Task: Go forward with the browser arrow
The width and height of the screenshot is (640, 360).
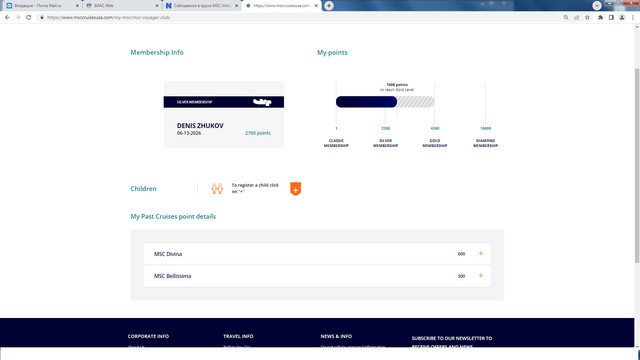Action: coord(18,18)
